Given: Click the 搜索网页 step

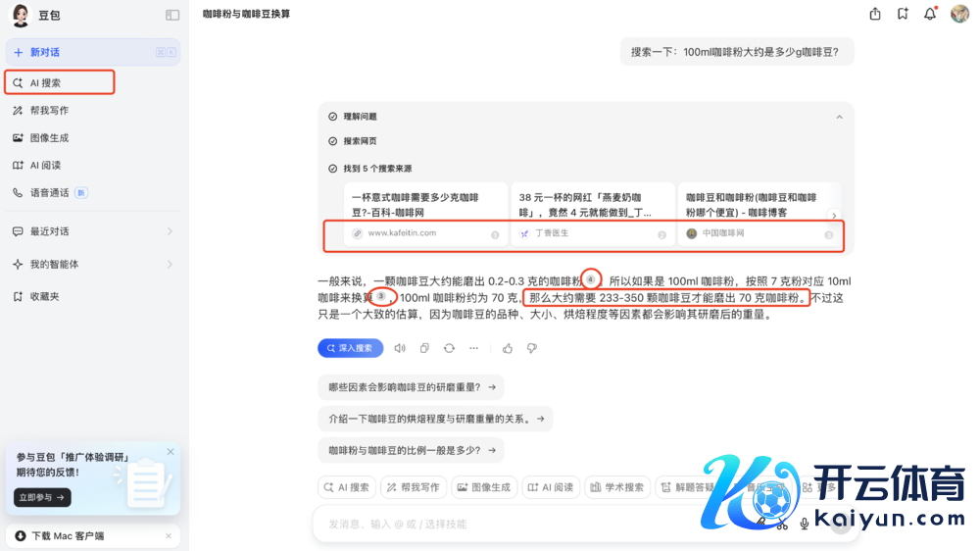Looking at the screenshot, I should tap(360, 141).
